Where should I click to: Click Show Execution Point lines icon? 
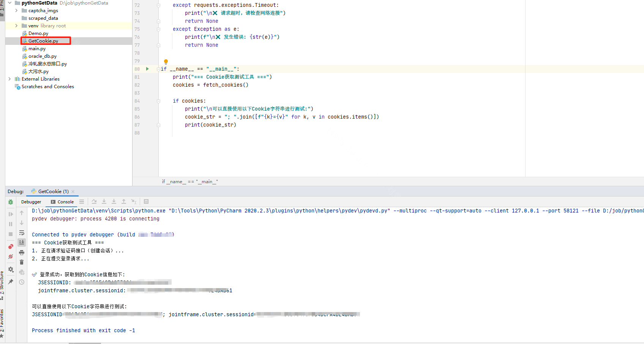(82, 202)
